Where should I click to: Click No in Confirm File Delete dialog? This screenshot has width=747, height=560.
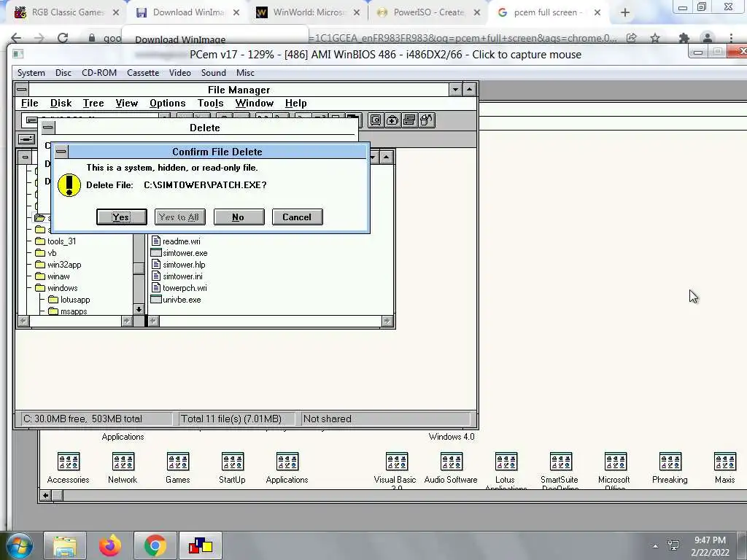click(239, 217)
